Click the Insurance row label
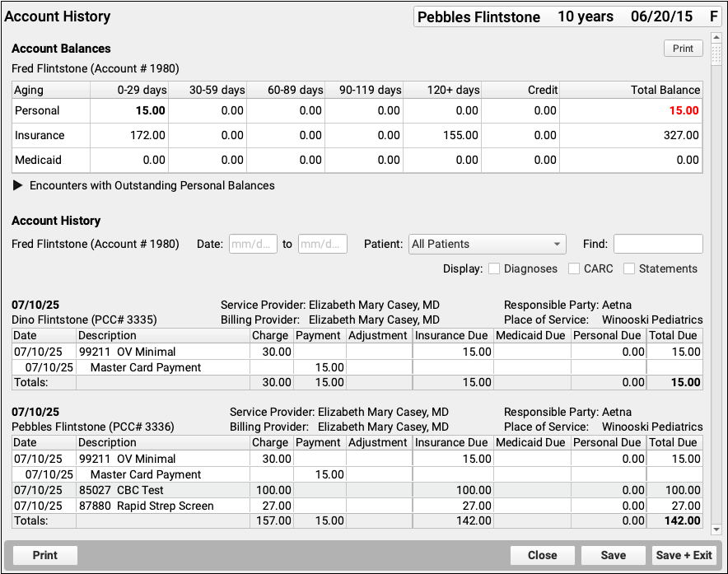 (x=40, y=136)
